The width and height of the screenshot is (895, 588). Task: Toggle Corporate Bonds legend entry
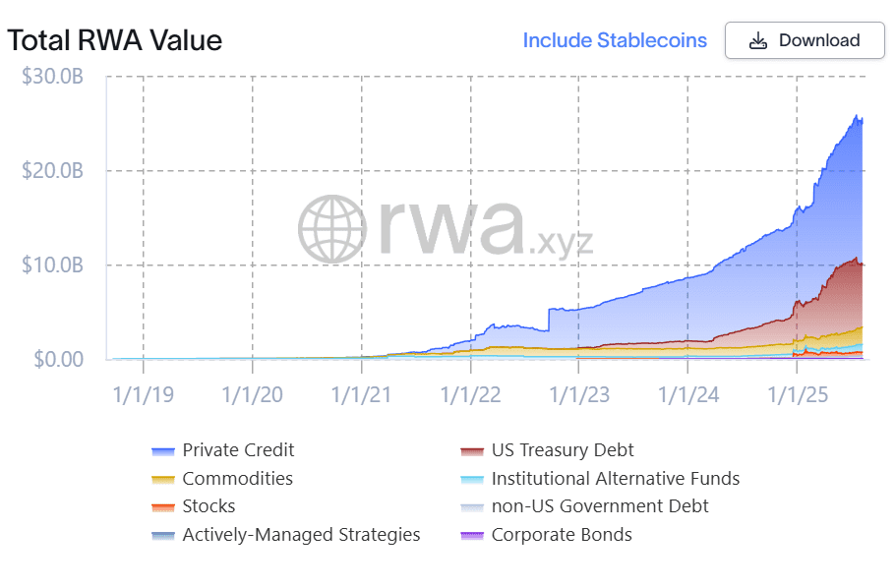[x=562, y=535]
